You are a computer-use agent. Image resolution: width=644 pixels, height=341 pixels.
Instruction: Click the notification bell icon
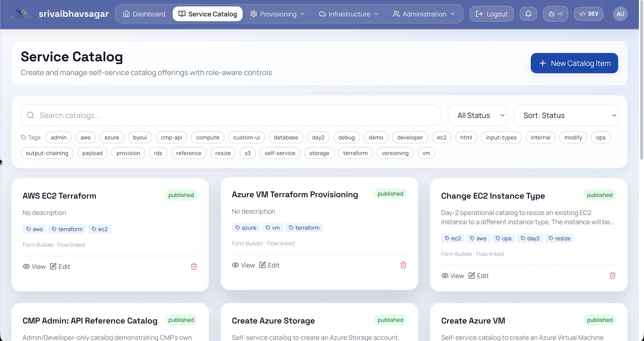(528, 14)
